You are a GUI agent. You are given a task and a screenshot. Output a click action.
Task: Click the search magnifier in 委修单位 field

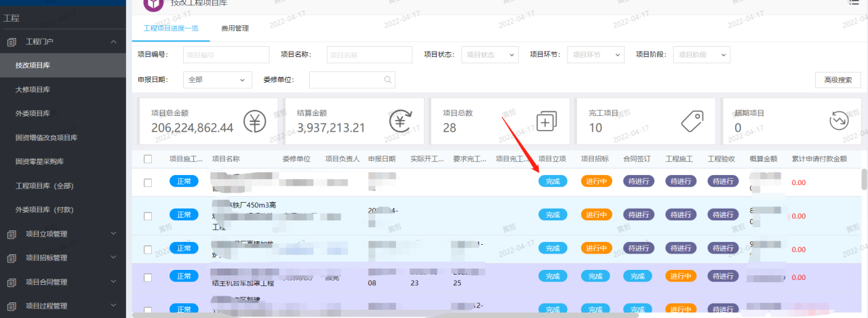pos(388,80)
